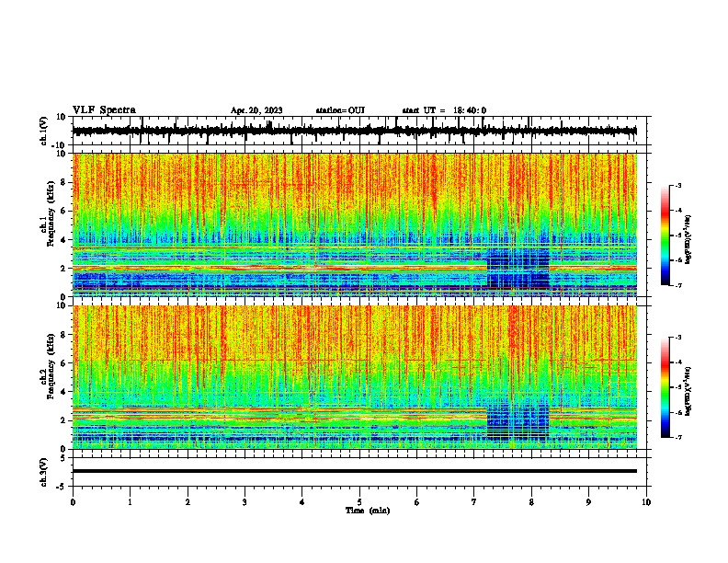Click the "VLF Spectra" plot title

(x=104, y=109)
